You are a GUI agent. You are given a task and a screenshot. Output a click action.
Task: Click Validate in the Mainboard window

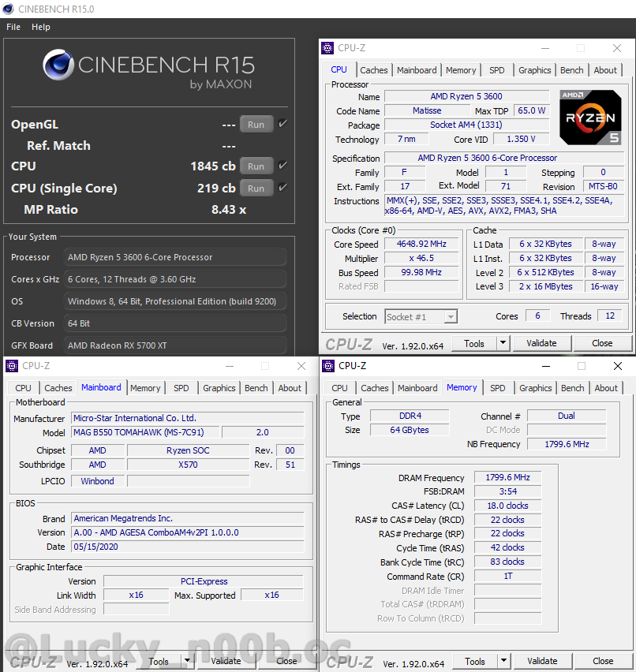tap(226, 661)
